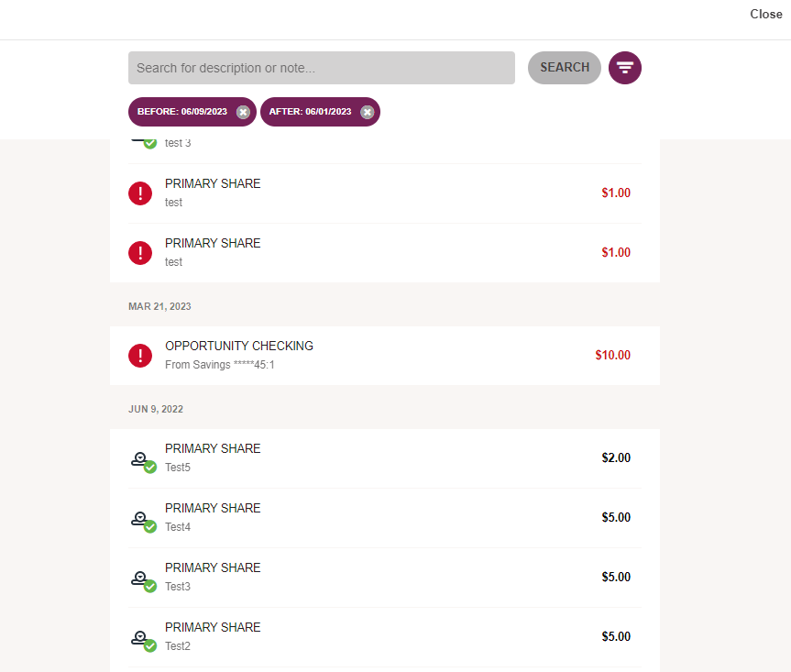The width and height of the screenshot is (791, 672).
Task: Focus the description or note search field
Action: click(x=322, y=68)
